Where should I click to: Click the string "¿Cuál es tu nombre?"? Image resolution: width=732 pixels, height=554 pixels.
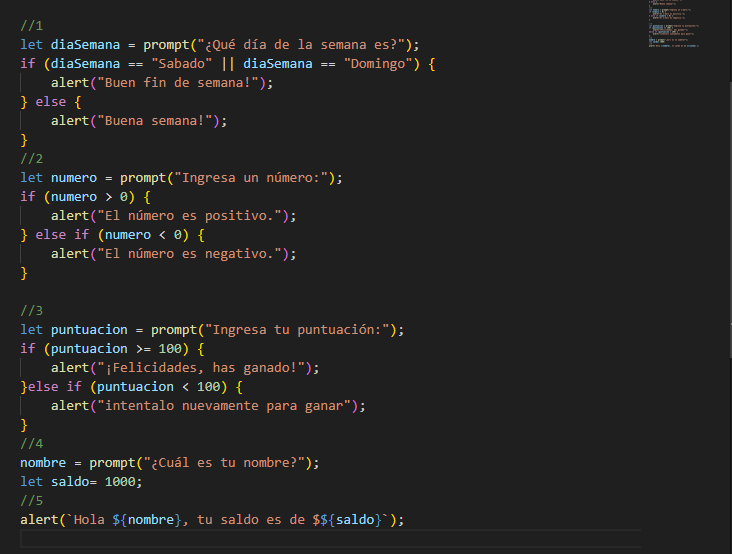tap(224, 463)
